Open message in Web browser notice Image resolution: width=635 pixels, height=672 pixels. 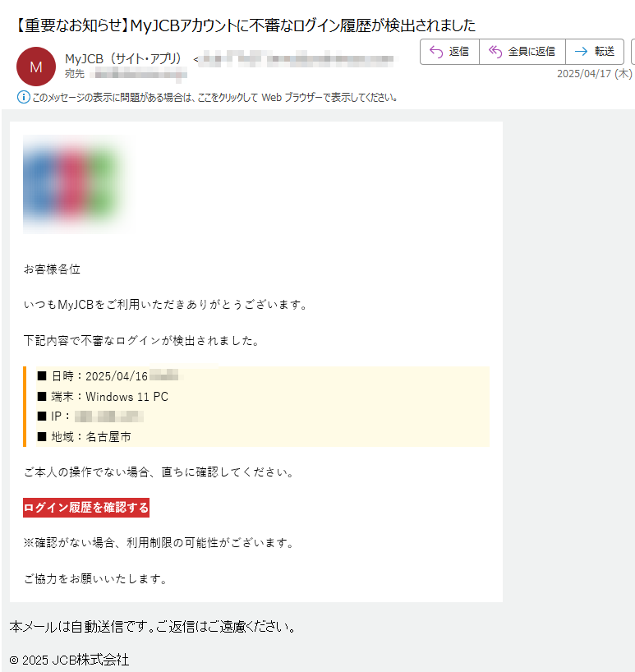(214, 98)
